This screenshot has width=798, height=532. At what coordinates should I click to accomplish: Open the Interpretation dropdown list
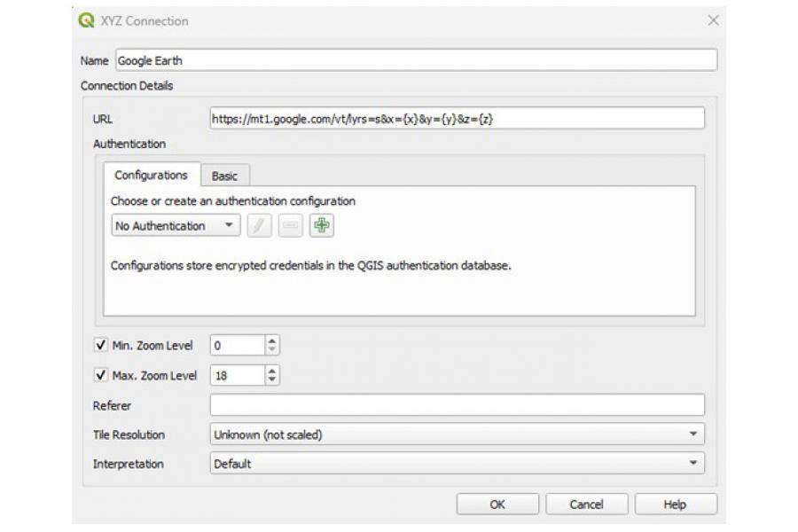[x=457, y=464]
